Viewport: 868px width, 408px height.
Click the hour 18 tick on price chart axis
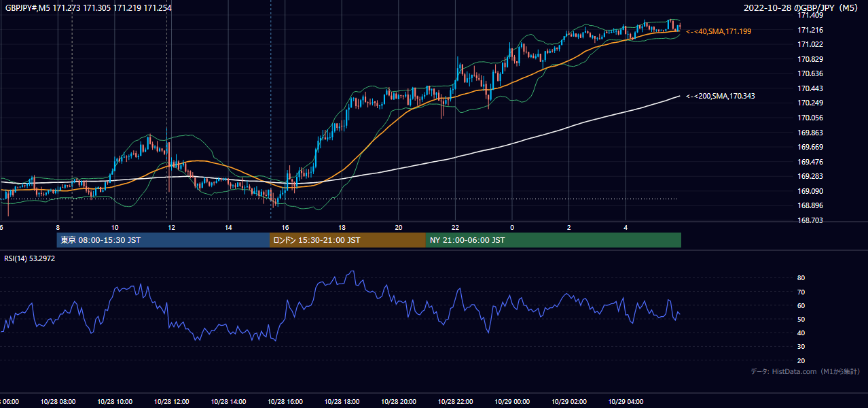click(x=342, y=227)
